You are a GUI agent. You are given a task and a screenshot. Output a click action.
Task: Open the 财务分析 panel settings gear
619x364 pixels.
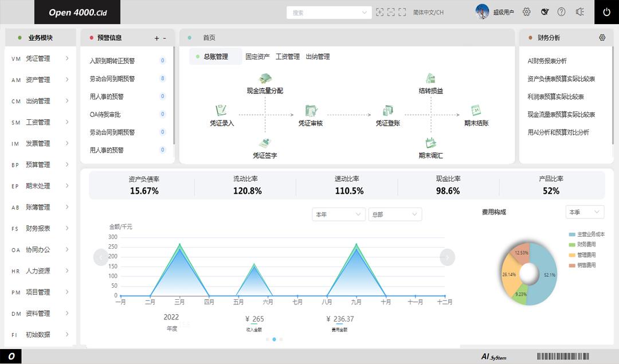pyautogui.click(x=602, y=37)
